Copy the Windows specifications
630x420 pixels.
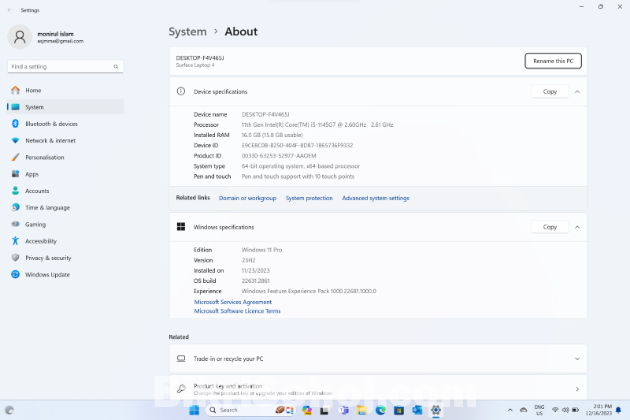[550, 227]
